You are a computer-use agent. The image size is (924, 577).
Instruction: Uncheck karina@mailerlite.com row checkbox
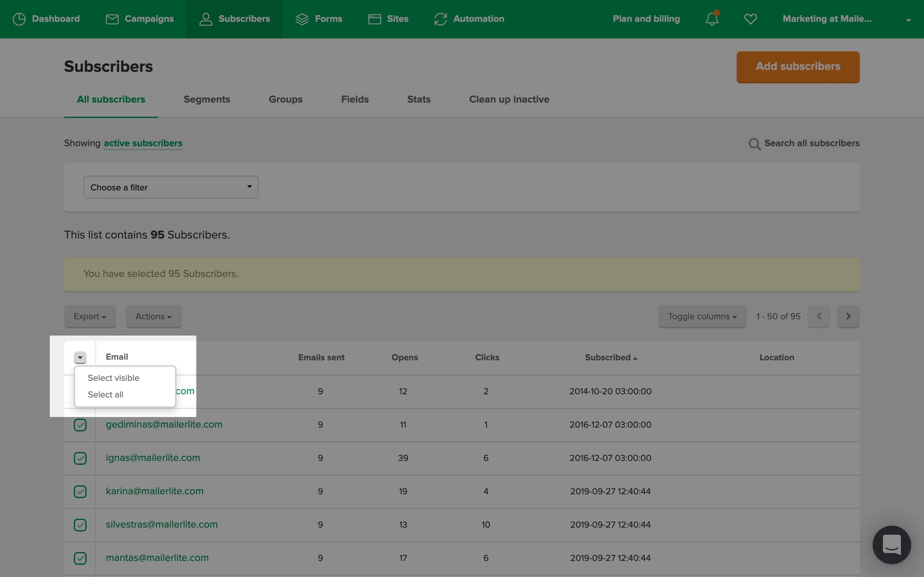[80, 491]
